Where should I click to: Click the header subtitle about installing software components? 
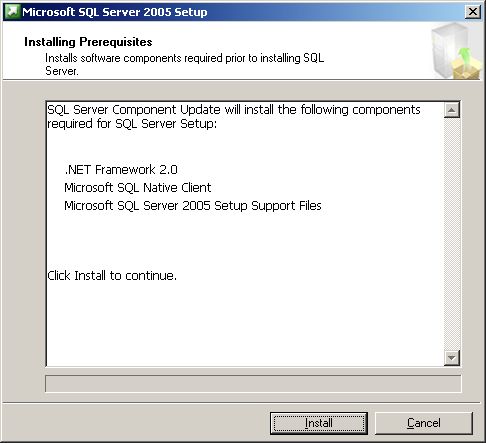point(184,64)
